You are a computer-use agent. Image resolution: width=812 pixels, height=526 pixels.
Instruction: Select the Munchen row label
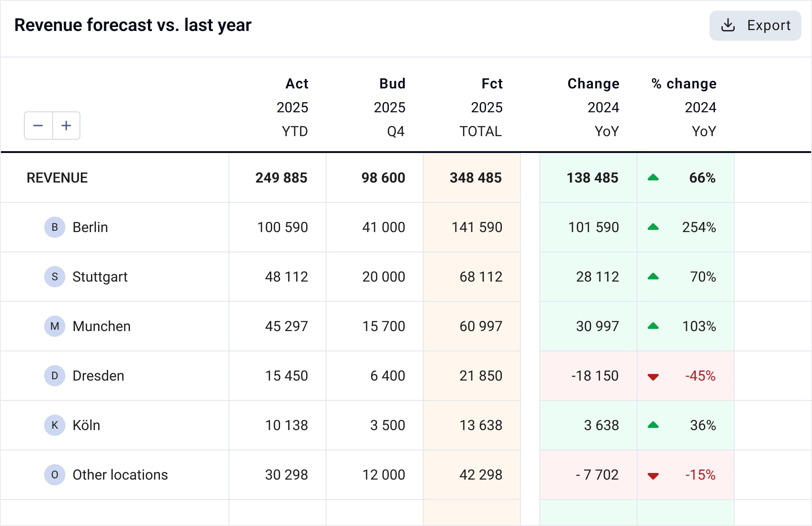102,326
